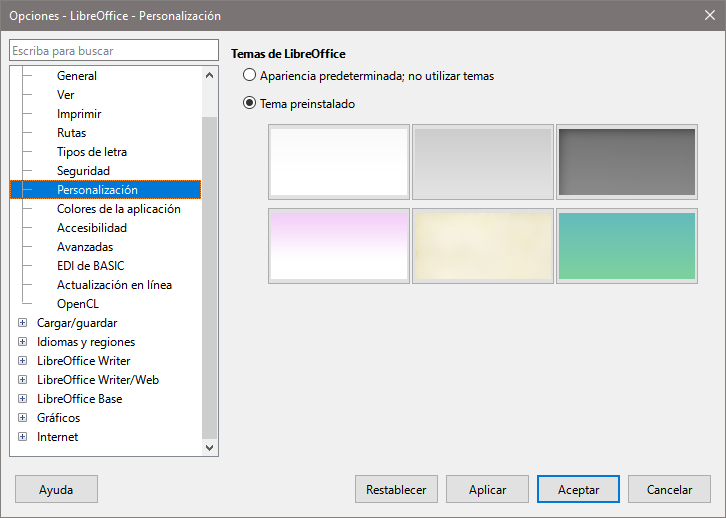Open the Tipos de letra page
726x518 pixels.
pyautogui.click(x=92, y=152)
